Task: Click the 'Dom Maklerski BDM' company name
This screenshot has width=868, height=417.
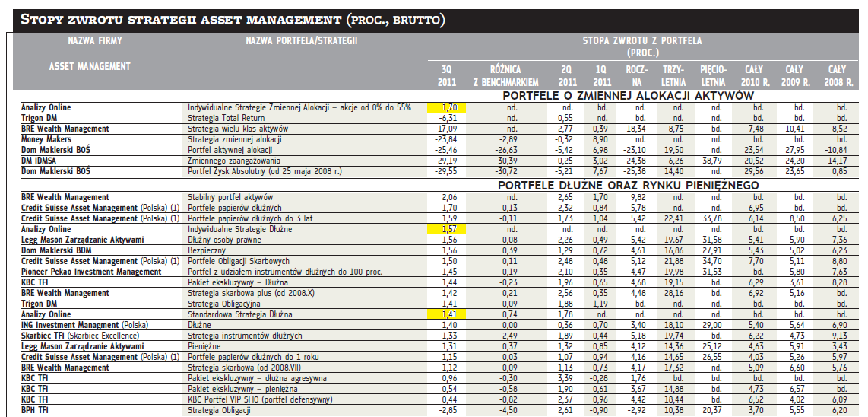Action: point(57,250)
